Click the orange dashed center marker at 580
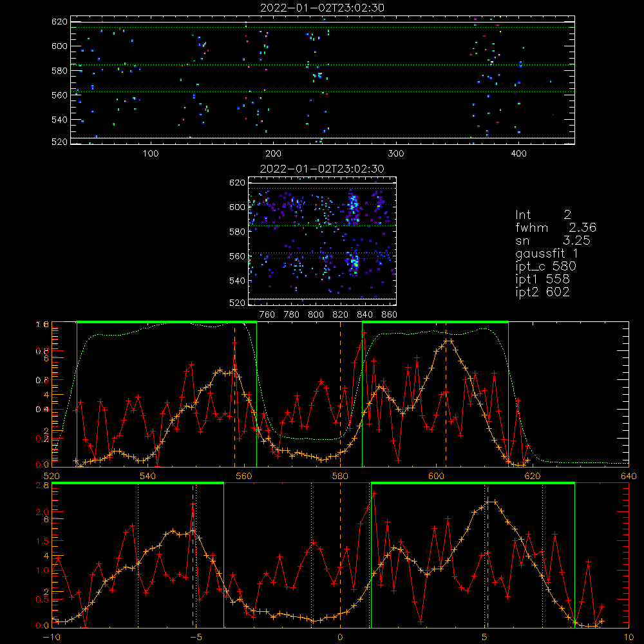 coord(340,394)
